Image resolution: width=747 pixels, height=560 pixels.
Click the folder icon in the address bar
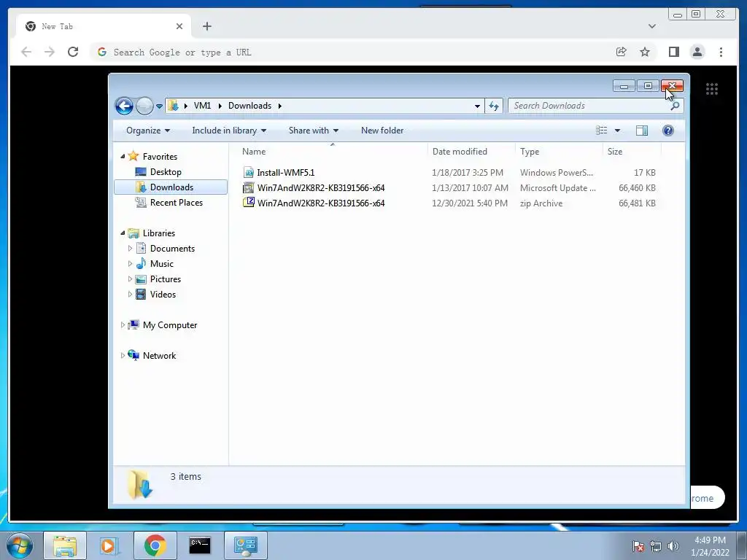[x=174, y=106]
